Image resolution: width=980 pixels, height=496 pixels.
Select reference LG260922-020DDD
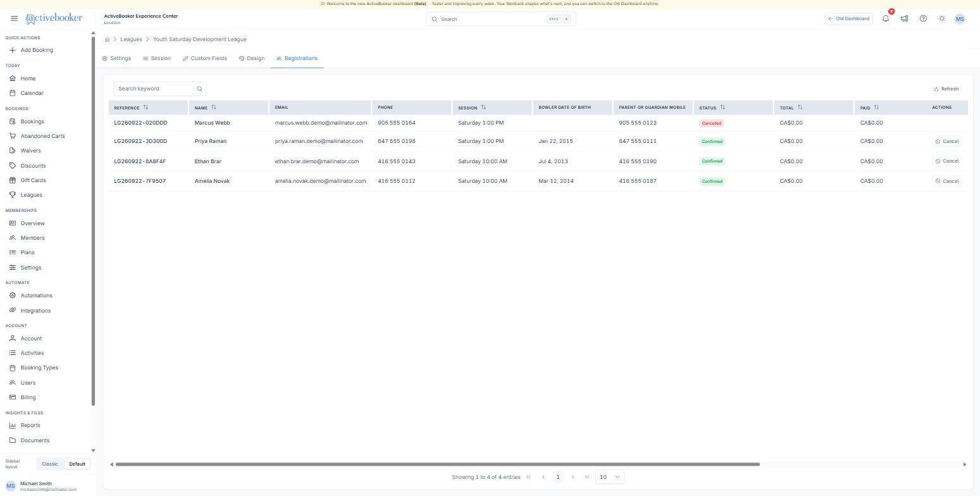pos(140,123)
